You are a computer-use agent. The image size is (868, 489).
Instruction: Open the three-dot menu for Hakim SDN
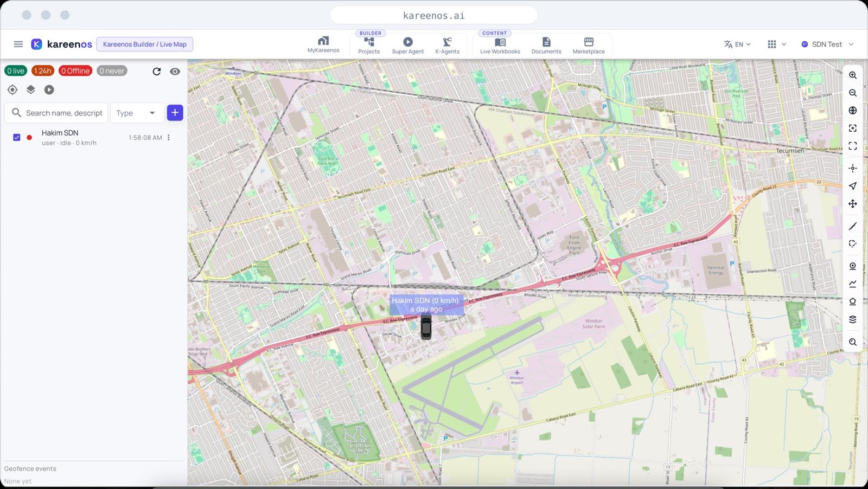point(169,138)
